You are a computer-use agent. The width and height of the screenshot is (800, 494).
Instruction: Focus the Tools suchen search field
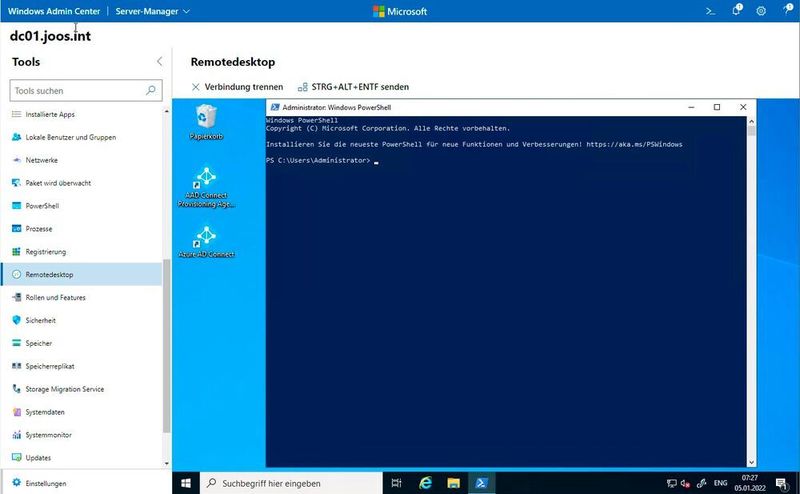point(86,91)
